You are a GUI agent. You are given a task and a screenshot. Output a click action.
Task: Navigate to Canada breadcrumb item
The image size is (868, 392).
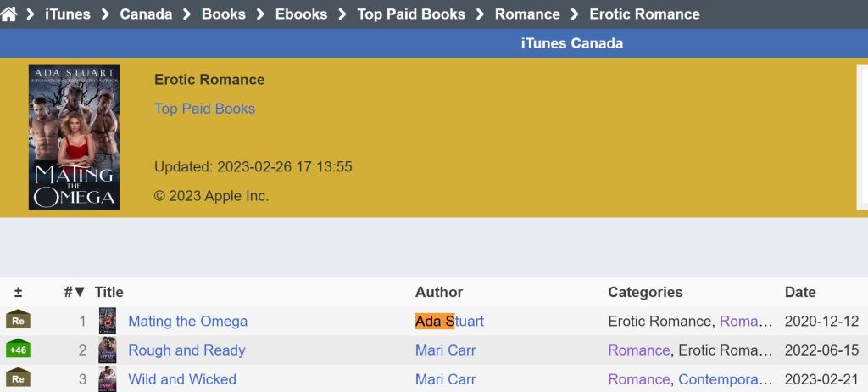(146, 14)
